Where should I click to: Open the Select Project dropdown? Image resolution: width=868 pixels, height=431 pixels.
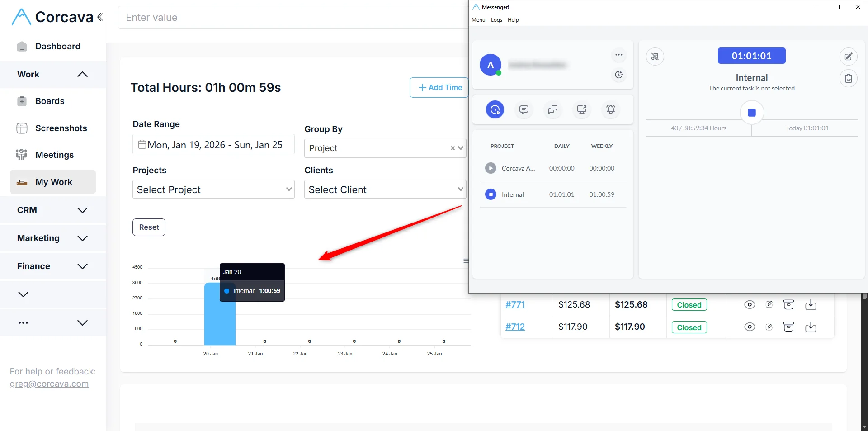pos(213,189)
